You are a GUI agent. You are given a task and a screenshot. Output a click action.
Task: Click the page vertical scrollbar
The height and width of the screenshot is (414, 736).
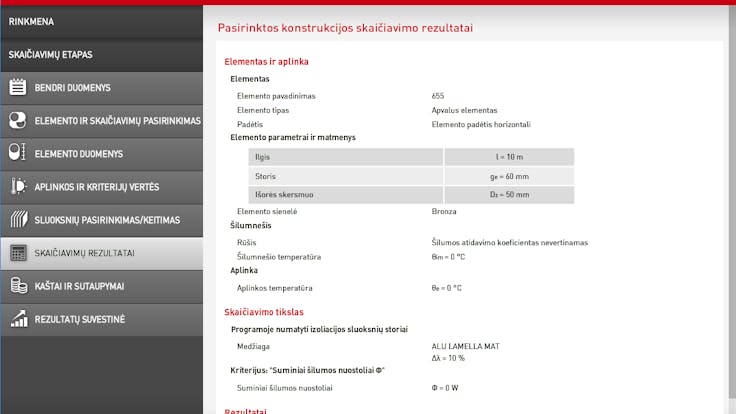tap(732, 202)
